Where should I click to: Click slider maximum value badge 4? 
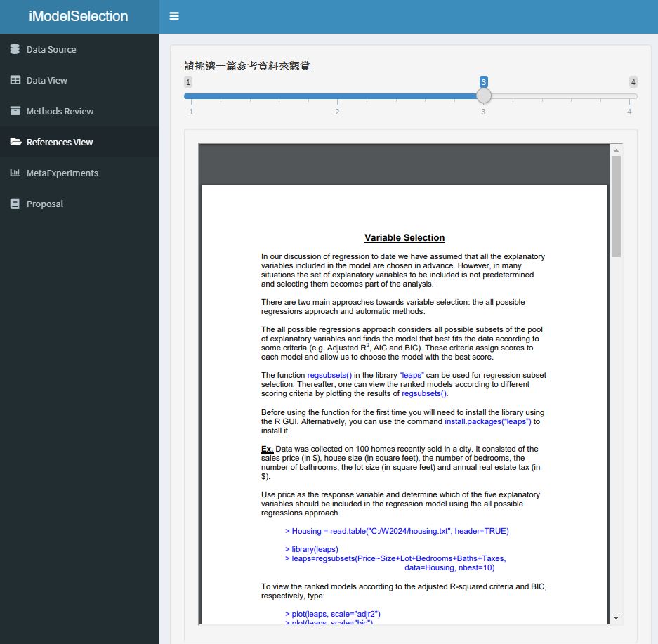(x=633, y=81)
